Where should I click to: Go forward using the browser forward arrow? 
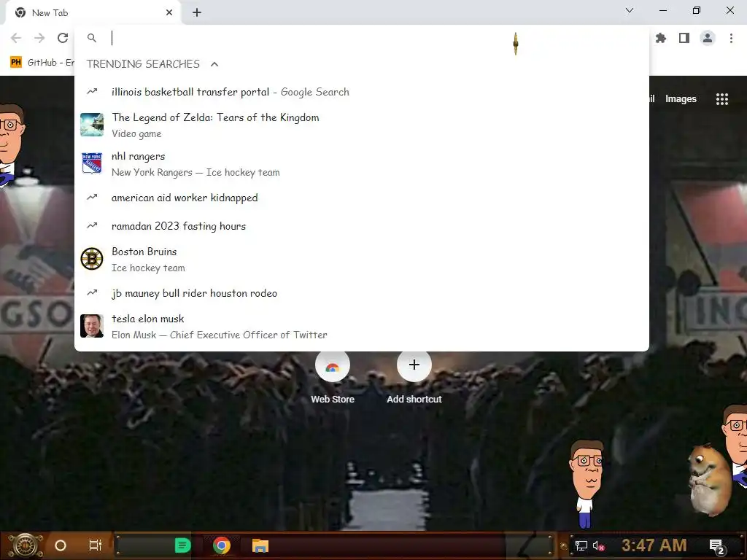point(39,38)
